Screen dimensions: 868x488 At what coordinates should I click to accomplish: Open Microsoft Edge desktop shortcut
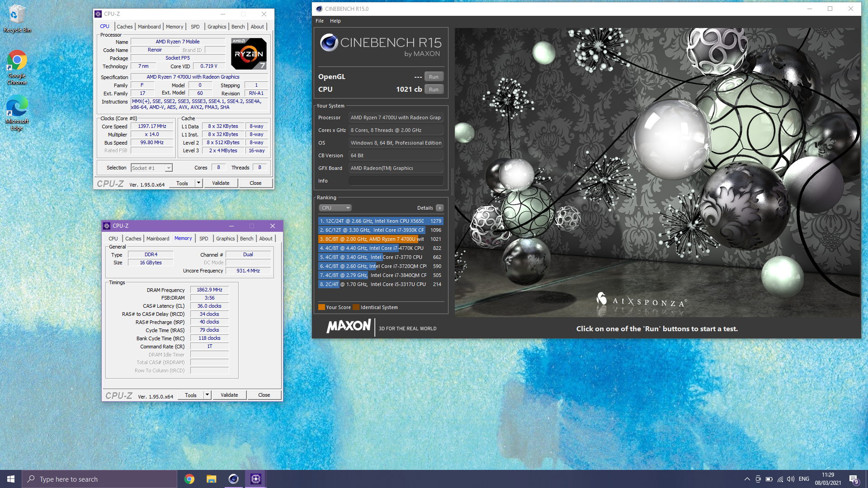point(17,113)
